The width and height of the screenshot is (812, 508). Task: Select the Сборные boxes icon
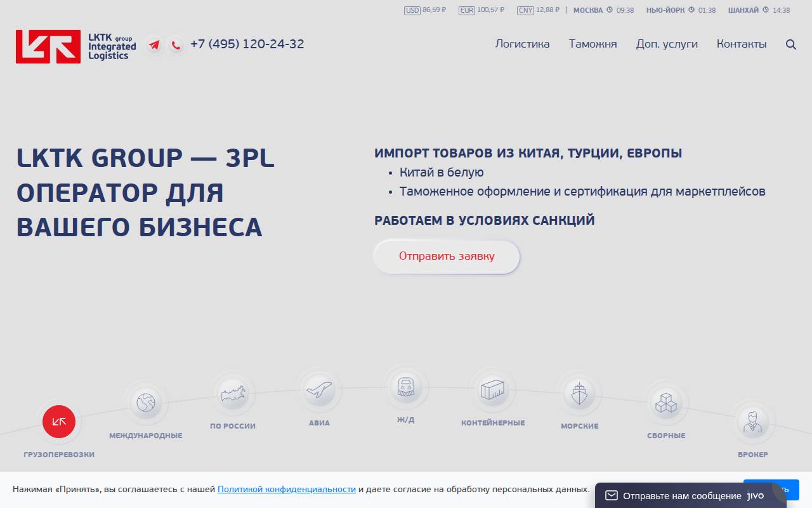point(666,403)
